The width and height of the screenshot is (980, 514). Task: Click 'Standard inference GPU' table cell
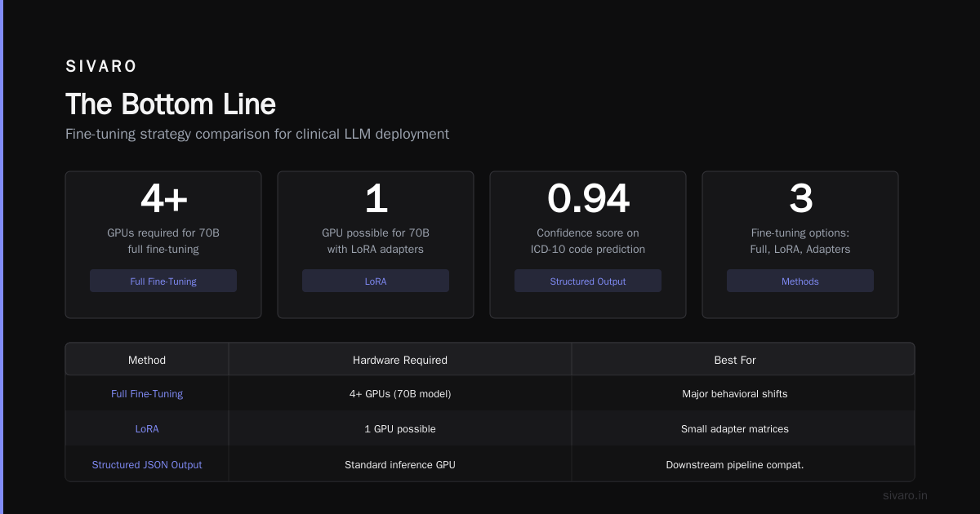400,464
